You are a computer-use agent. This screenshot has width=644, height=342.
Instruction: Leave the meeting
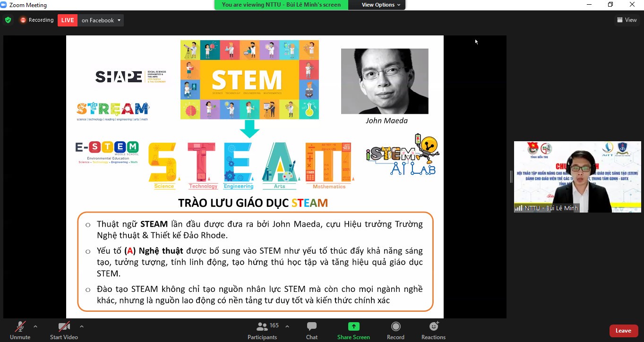coord(623,331)
